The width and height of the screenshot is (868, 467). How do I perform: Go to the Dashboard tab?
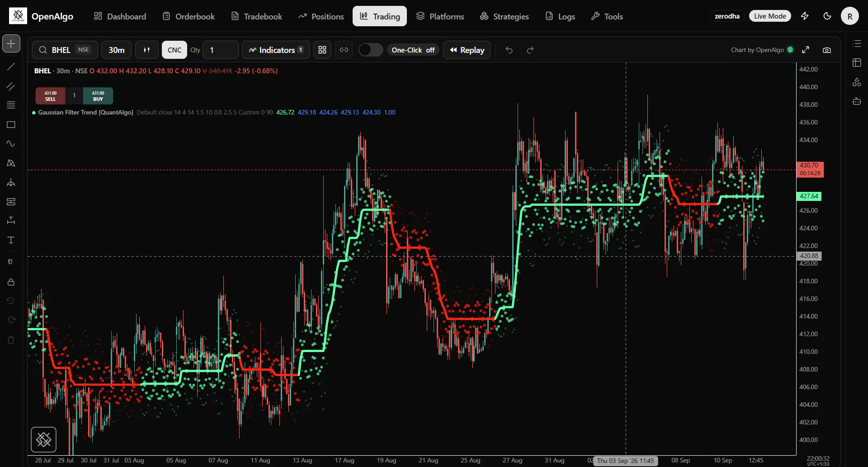pos(120,16)
